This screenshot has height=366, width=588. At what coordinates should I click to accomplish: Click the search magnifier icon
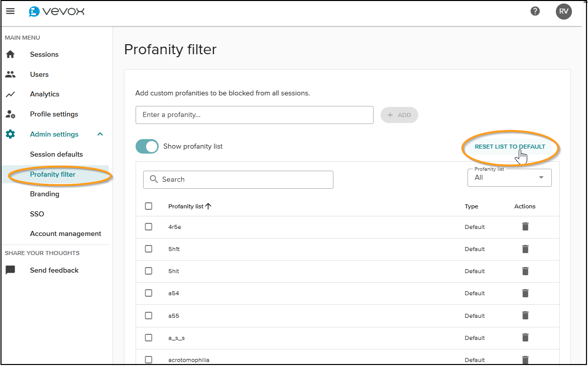(154, 179)
